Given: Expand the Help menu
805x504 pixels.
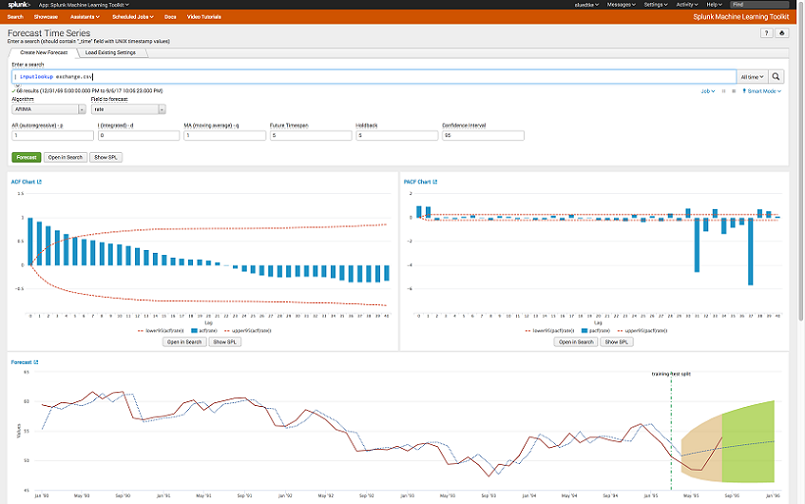Looking at the screenshot, I should 714,5.
